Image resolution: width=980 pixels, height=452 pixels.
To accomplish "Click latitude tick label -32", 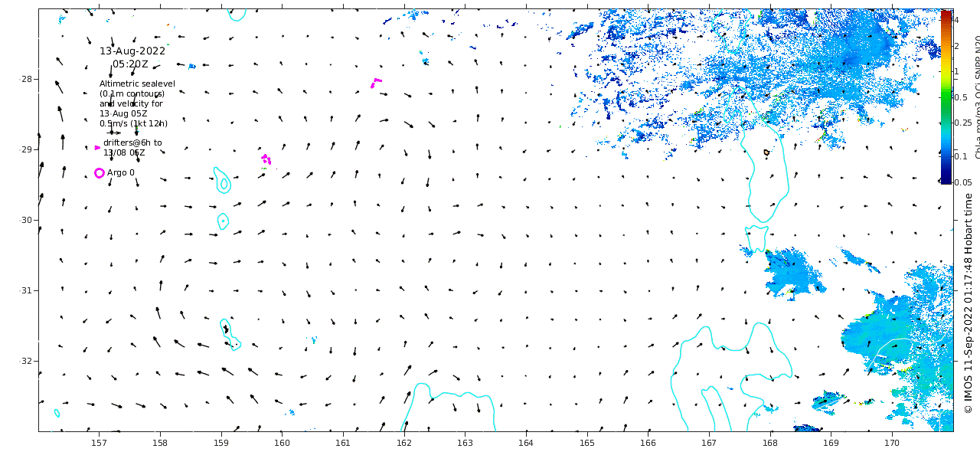I will point(25,361).
